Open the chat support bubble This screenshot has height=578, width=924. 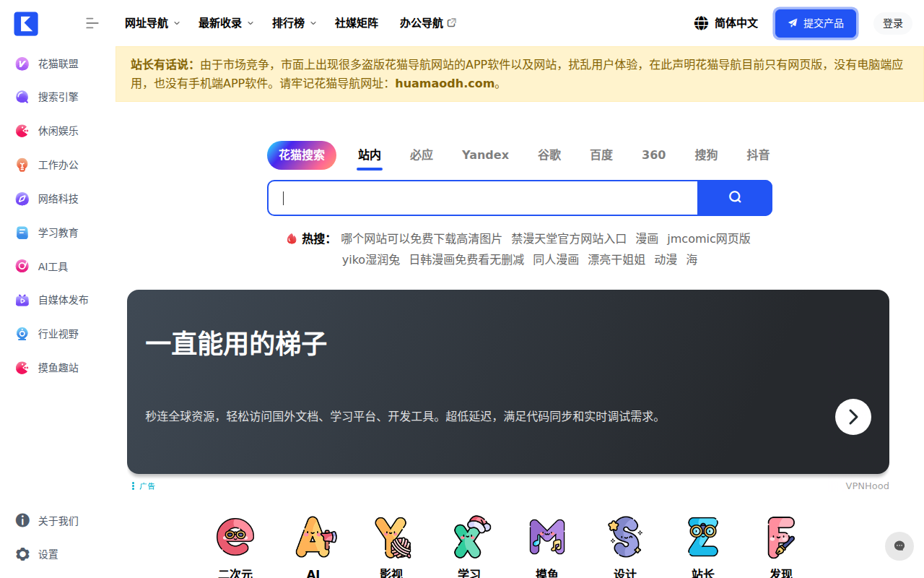[x=899, y=546]
